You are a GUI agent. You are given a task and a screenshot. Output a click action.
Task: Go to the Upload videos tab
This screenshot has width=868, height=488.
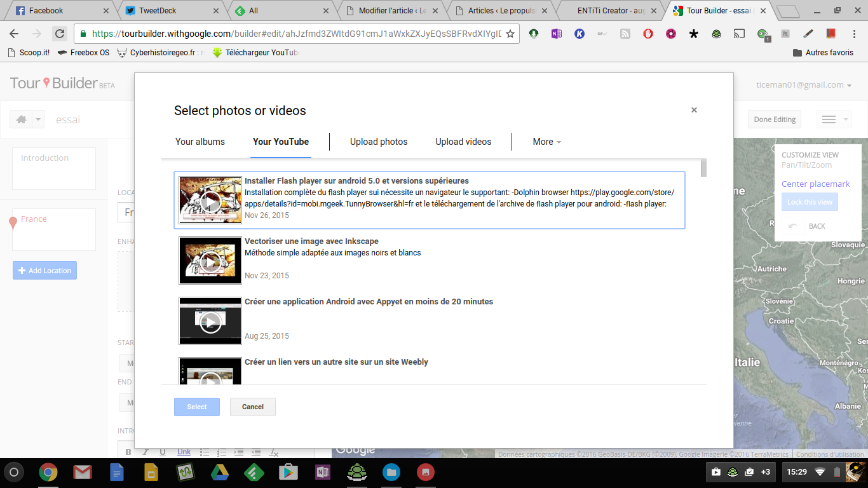463,142
